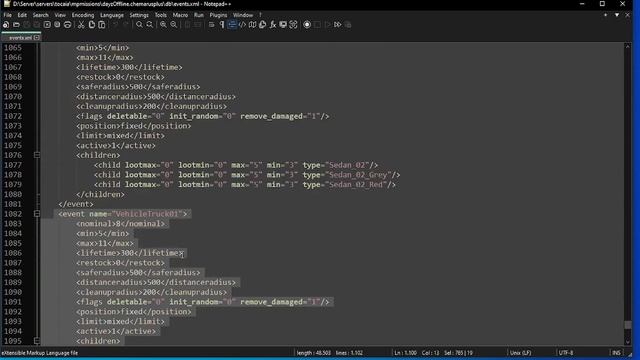Image resolution: width=640 pixels, height=360 pixels.
Task: Open the Run menu
Action: pyautogui.click(x=199, y=15)
